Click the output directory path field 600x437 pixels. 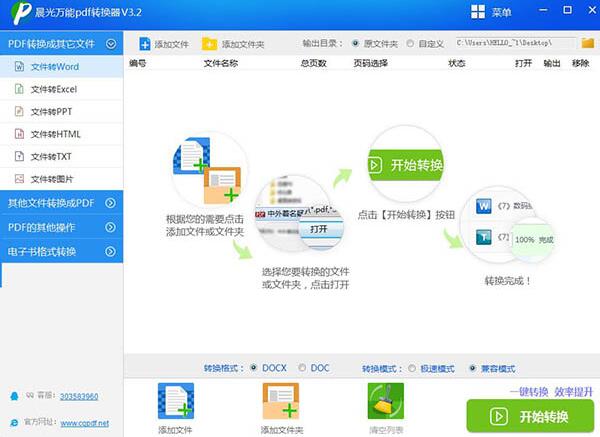point(515,43)
